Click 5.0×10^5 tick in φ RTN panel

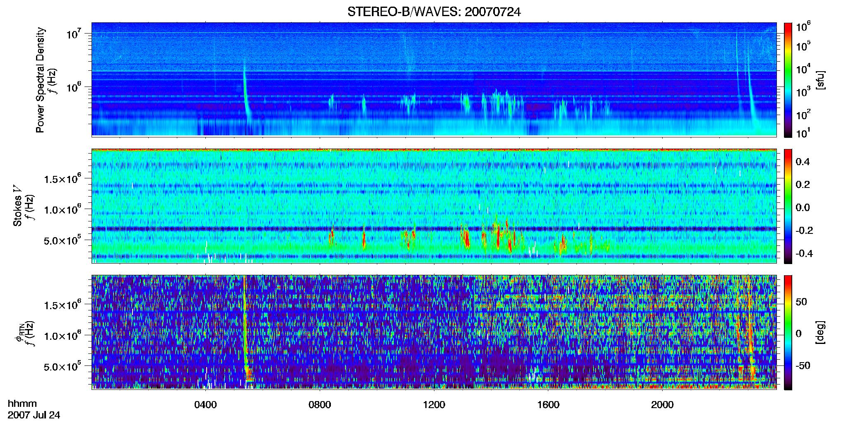pyautogui.click(x=63, y=366)
